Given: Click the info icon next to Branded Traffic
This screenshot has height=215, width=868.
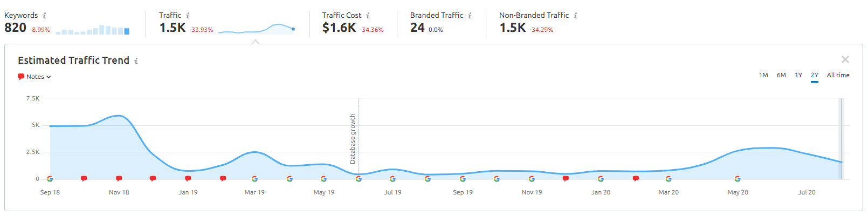Looking at the screenshot, I should tap(470, 16).
